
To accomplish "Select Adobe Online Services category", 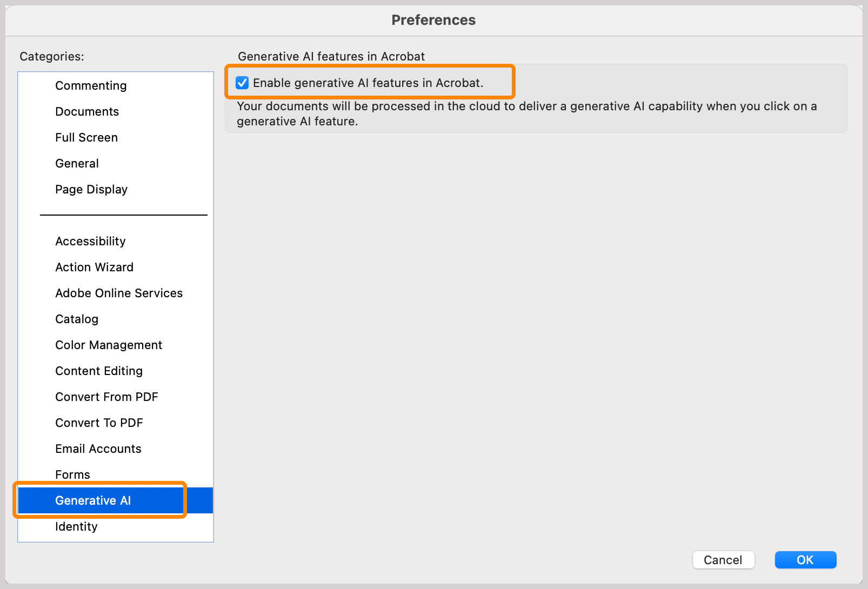I will (x=119, y=293).
